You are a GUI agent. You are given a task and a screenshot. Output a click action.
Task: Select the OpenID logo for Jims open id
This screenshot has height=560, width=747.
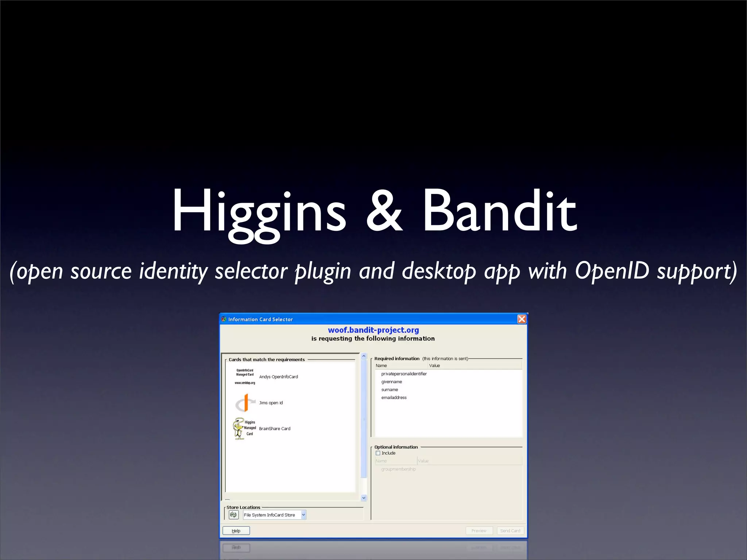pos(245,403)
